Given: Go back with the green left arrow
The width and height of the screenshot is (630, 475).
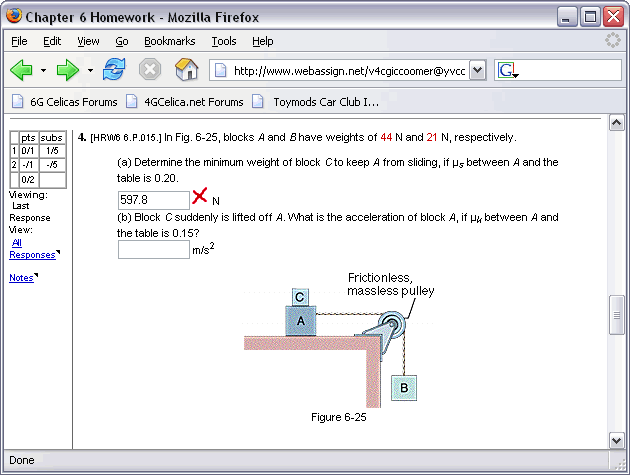Looking at the screenshot, I should 21,70.
